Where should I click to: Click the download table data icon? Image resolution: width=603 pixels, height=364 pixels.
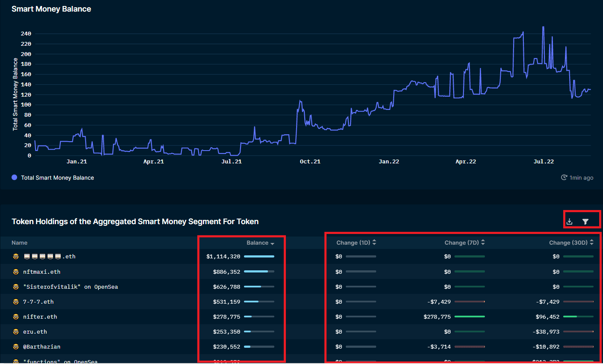(x=569, y=222)
